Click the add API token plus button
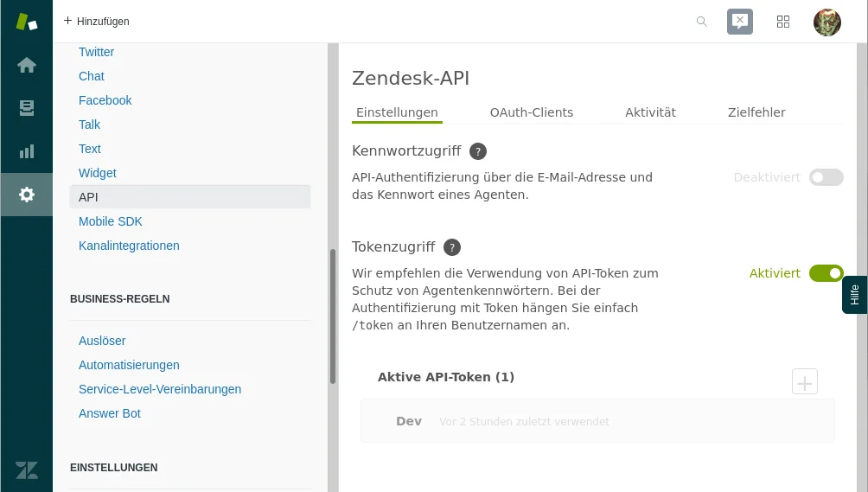This screenshot has height=492, width=868. click(x=805, y=381)
